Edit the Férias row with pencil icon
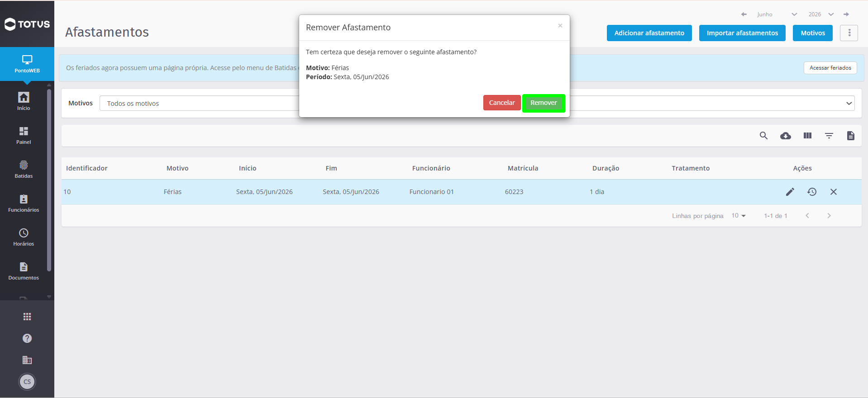 [790, 192]
